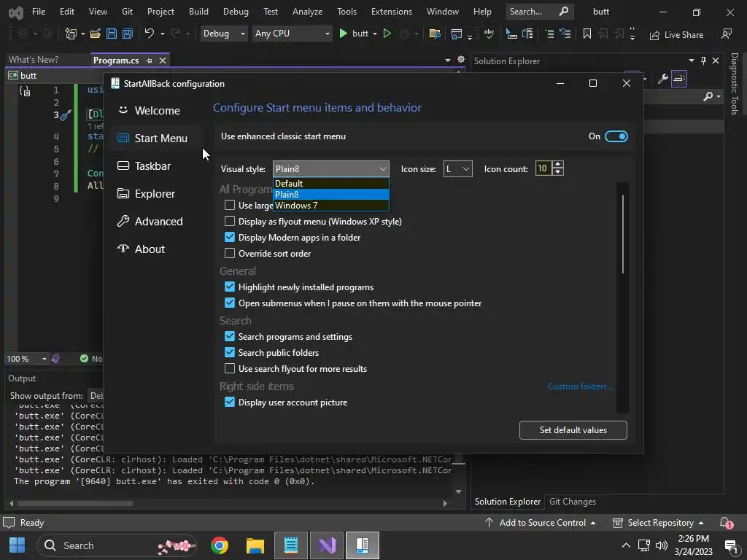The width and height of the screenshot is (747, 560).
Task: Open the Debug configuration dropdown
Action: pyautogui.click(x=224, y=34)
